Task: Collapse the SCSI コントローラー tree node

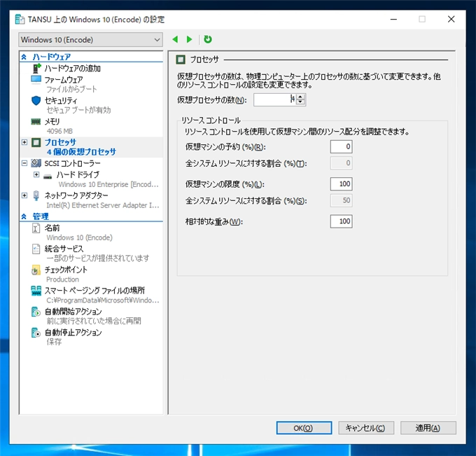Action: [24, 163]
